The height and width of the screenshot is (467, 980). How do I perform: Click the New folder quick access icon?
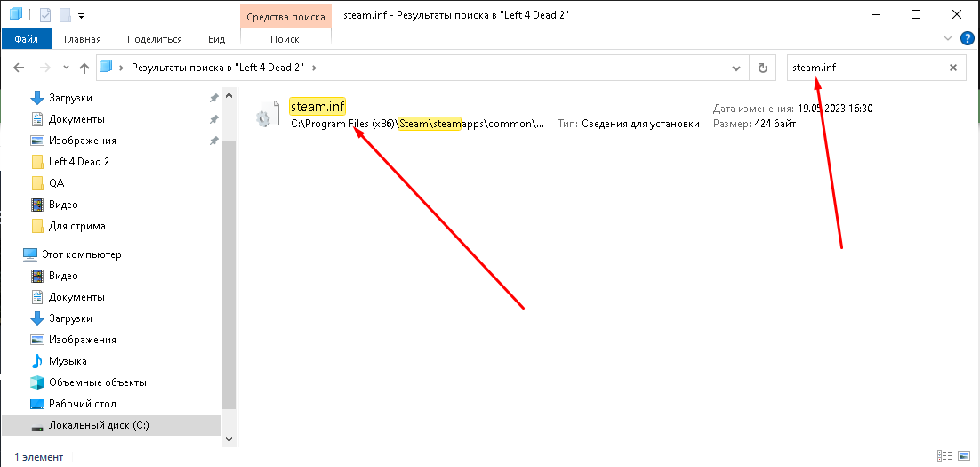coord(65,14)
